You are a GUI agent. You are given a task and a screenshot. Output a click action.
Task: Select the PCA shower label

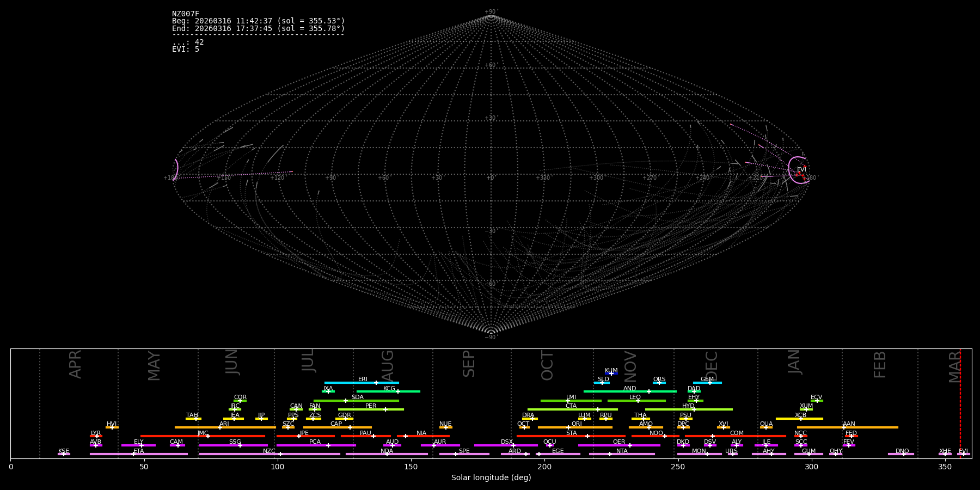[x=315, y=442]
